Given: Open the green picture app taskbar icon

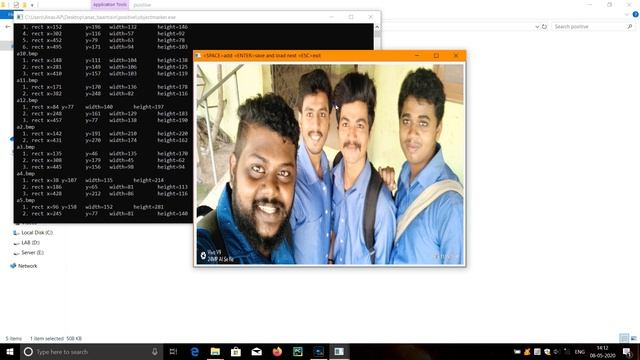Looking at the screenshot, I should pos(298,351).
